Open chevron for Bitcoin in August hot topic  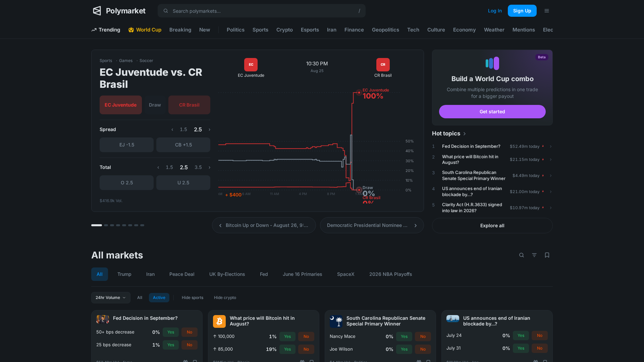point(551,160)
